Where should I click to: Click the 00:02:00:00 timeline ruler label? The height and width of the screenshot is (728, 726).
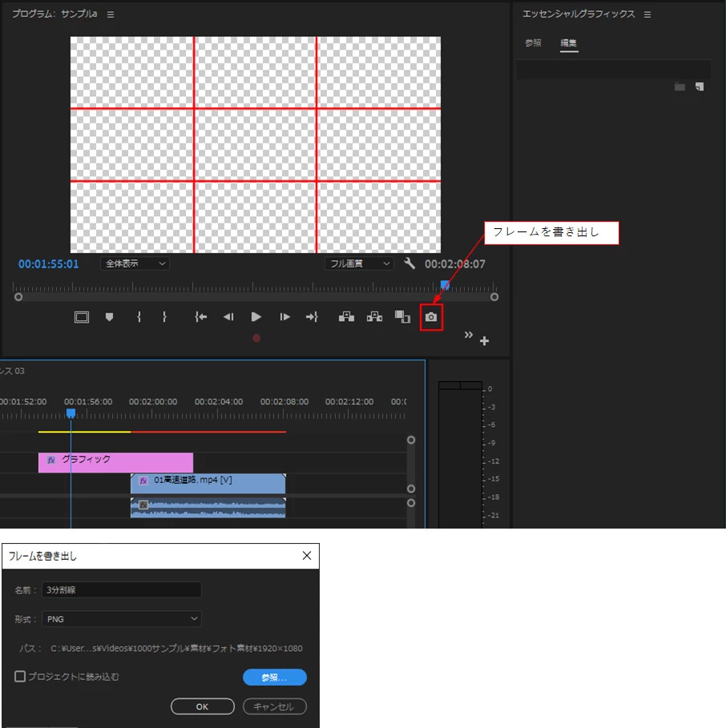click(x=153, y=401)
